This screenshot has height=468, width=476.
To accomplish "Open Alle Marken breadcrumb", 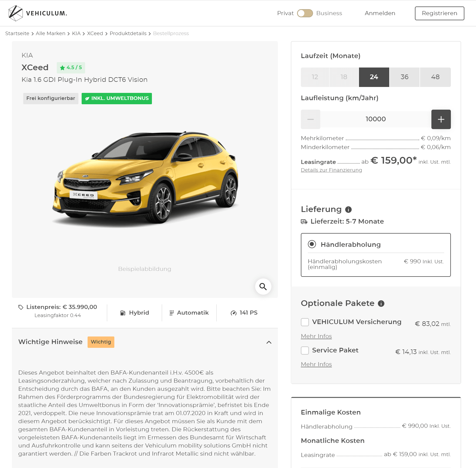I will (x=51, y=33).
